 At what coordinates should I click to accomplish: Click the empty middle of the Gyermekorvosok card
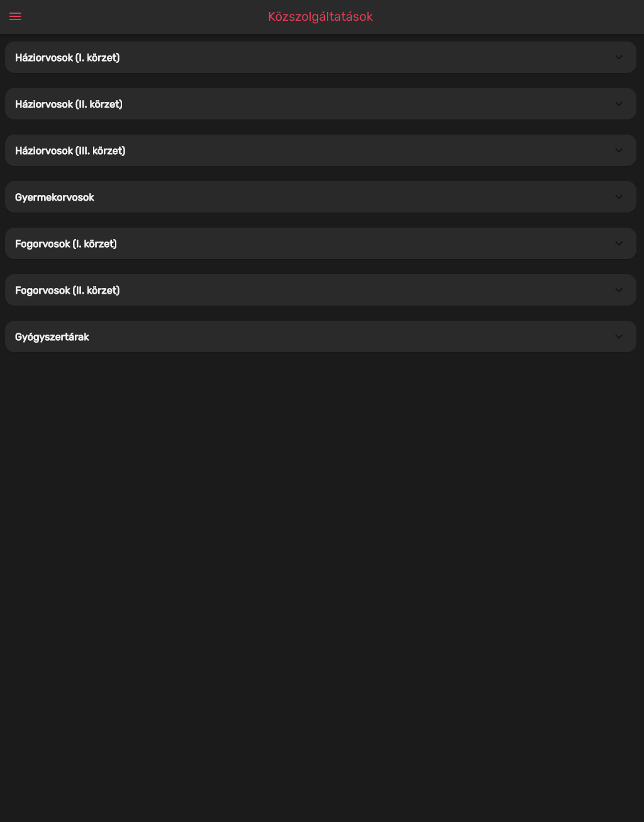(x=352, y=197)
